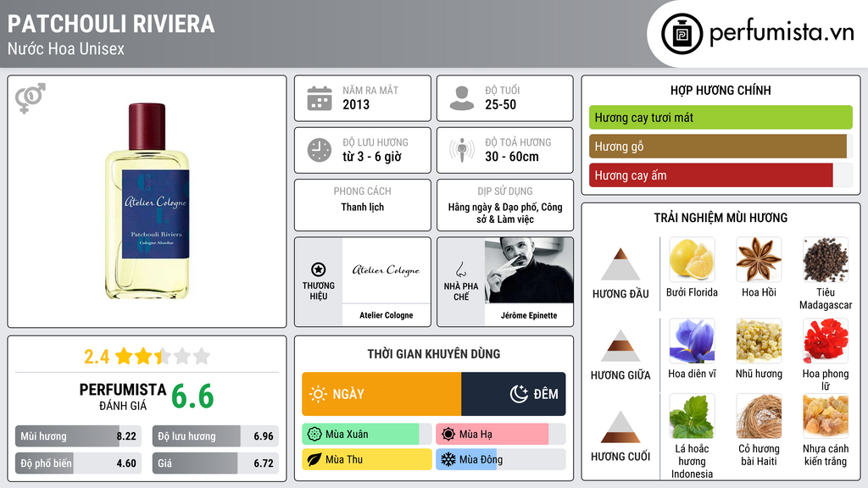Image resolution: width=868 pixels, height=488 pixels.
Task: Click the green 6.6 Perfumista score
Action: (x=192, y=396)
